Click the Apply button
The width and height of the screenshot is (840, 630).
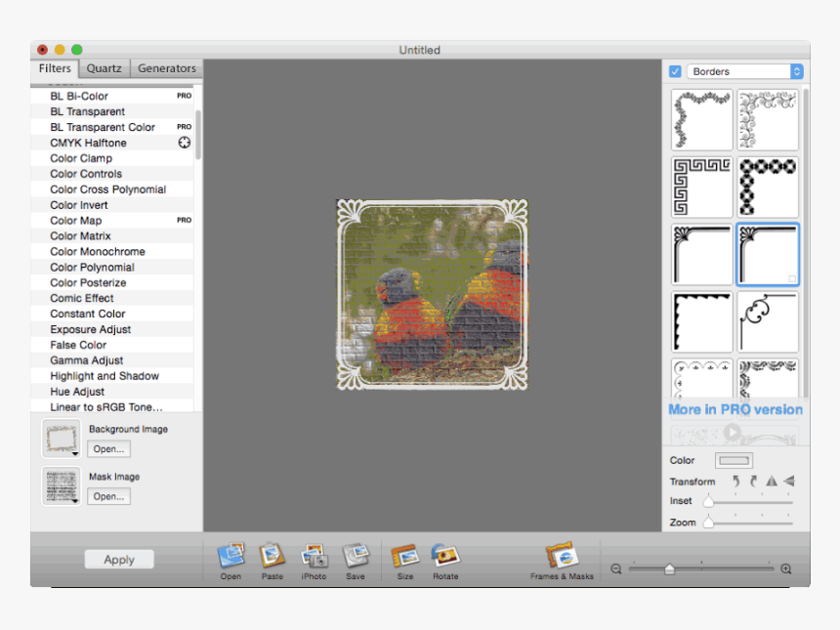pos(119,559)
